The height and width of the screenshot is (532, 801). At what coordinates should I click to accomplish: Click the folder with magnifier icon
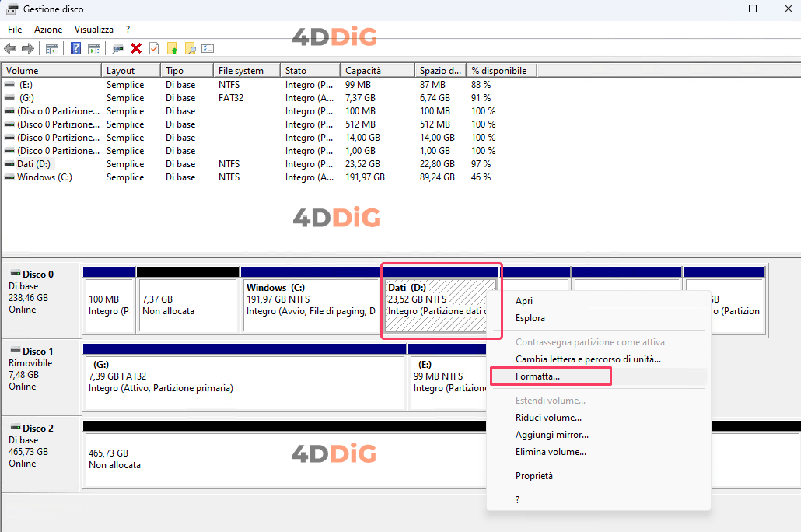click(190, 48)
